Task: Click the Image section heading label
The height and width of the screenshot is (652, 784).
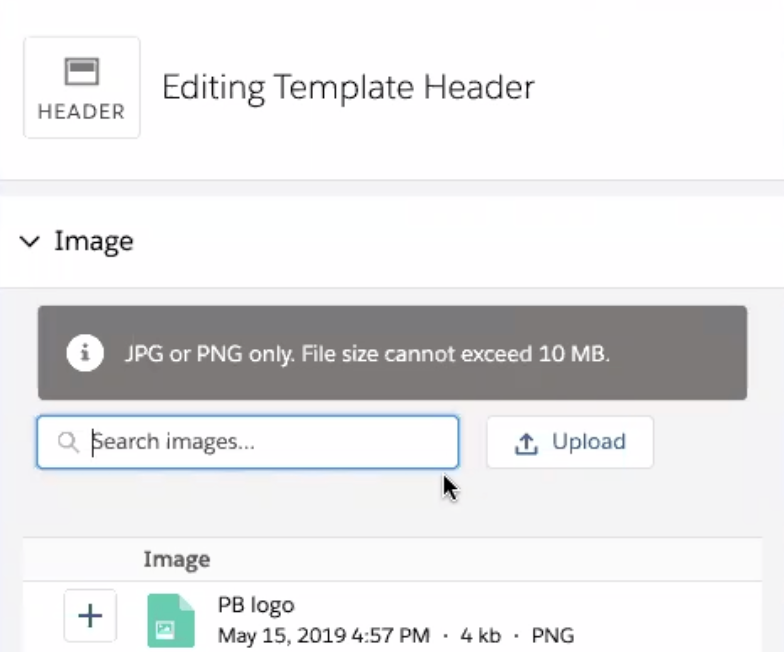Action: [94, 242]
